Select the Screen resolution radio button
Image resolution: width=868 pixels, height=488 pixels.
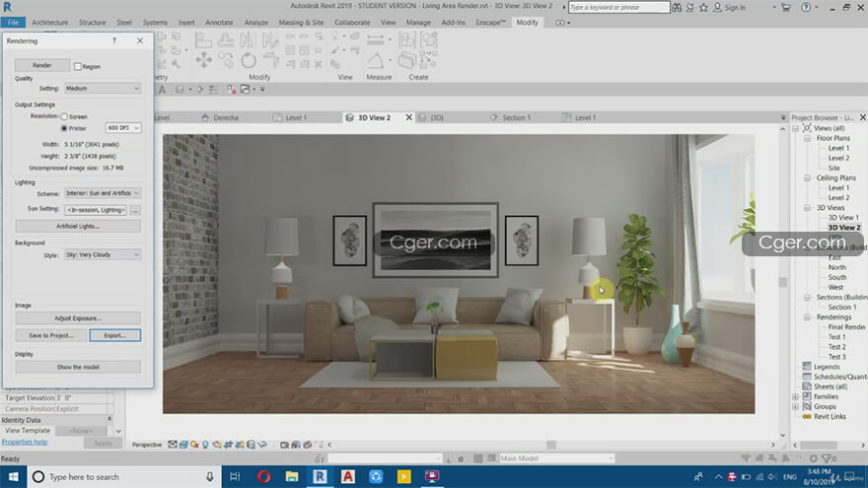click(x=64, y=116)
